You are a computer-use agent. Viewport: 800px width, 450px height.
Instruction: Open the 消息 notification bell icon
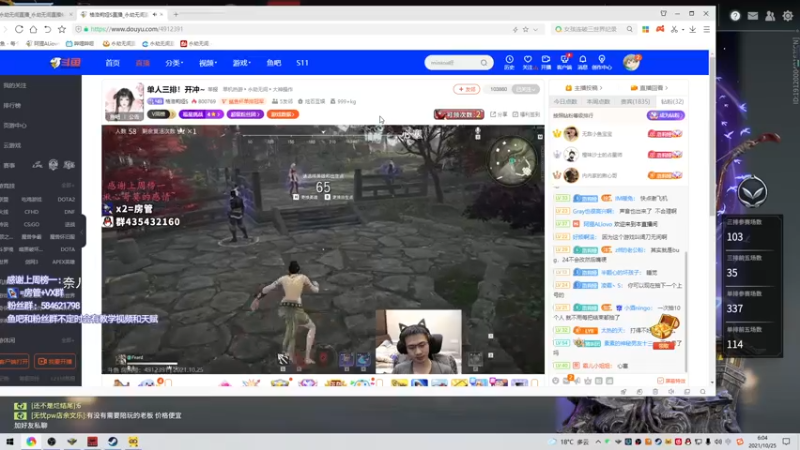[583, 62]
